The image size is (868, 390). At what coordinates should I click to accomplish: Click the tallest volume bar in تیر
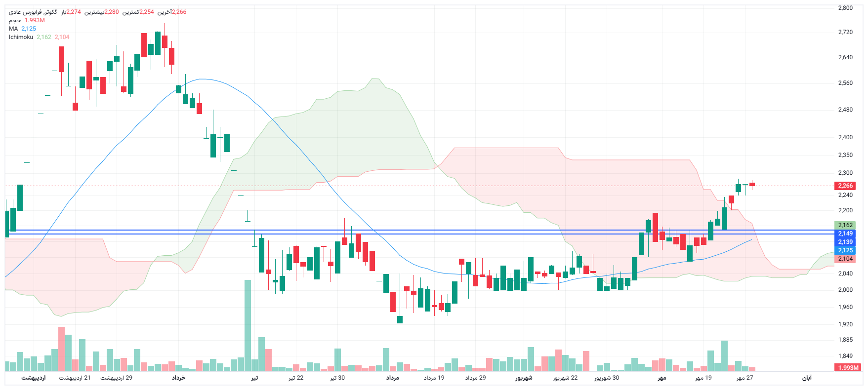click(x=248, y=326)
